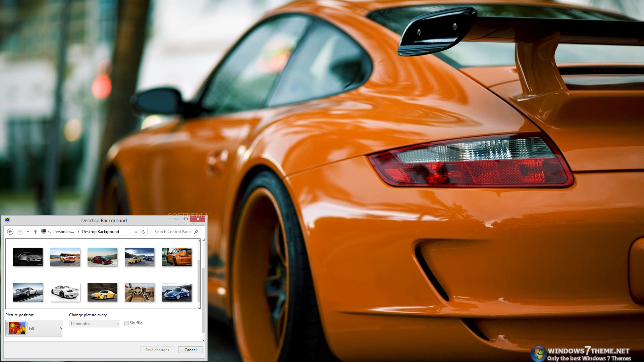Image resolution: width=644 pixels, height=362 pixels.
Task: Go up one folder level
Action: pos(36,232)
